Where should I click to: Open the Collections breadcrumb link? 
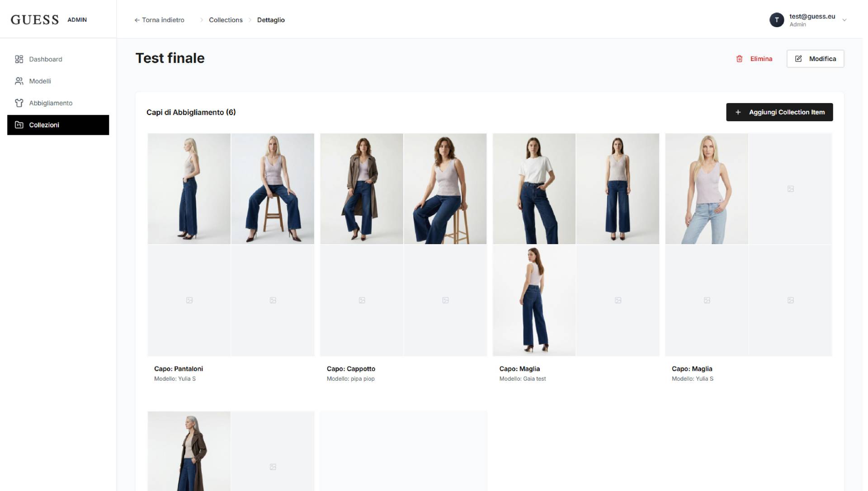[226, 20]
